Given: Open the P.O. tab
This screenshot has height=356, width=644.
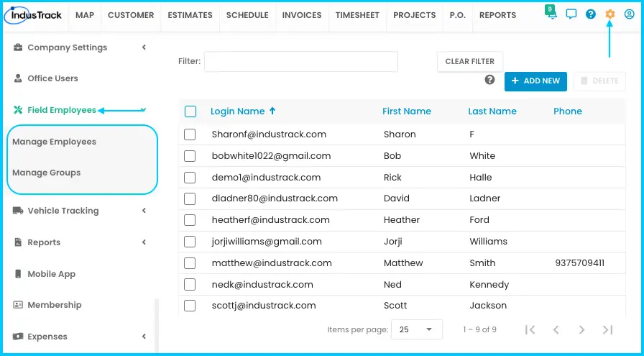Looking at the screenshot, I should pyautogui.click(x=458, y=15).
